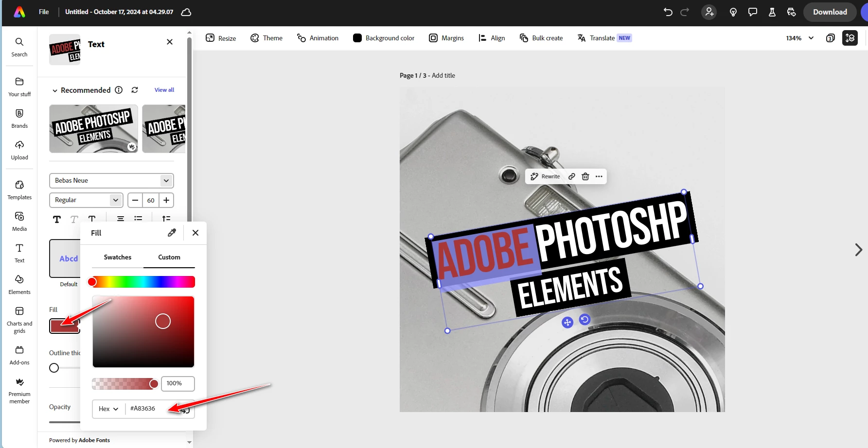This screenshot has width=868, height=448.
Task: Increase font size with plus button
Action: pyautogui.click(x=166, y=200)
